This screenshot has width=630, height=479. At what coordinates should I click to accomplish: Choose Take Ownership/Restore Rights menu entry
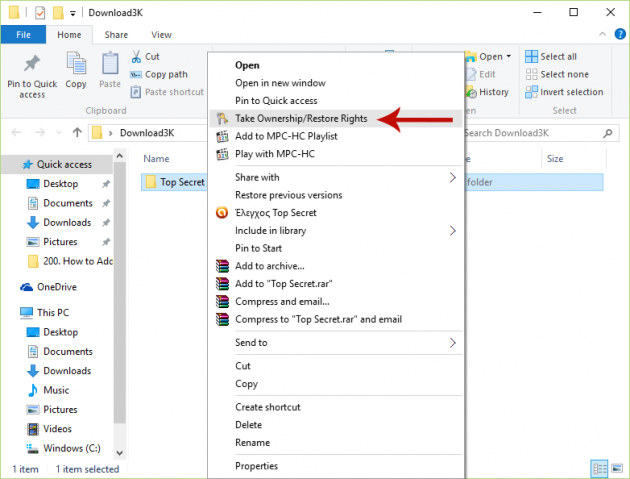(300, 118)
